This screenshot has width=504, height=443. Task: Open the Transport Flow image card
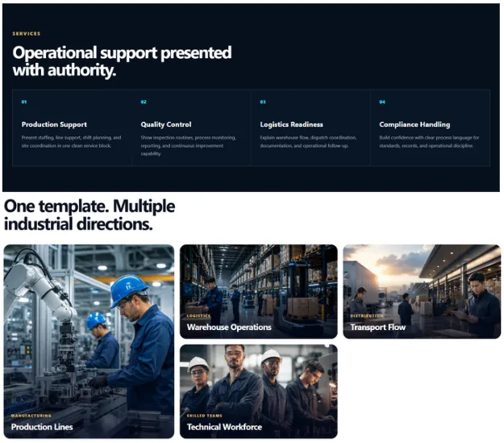tap(422, 291)
